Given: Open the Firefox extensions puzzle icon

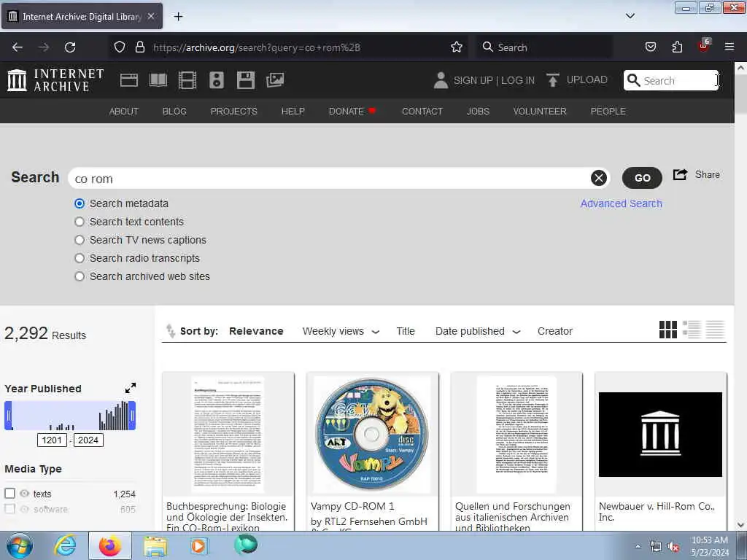Looking at the screenshot, I should tap(677, 47).
